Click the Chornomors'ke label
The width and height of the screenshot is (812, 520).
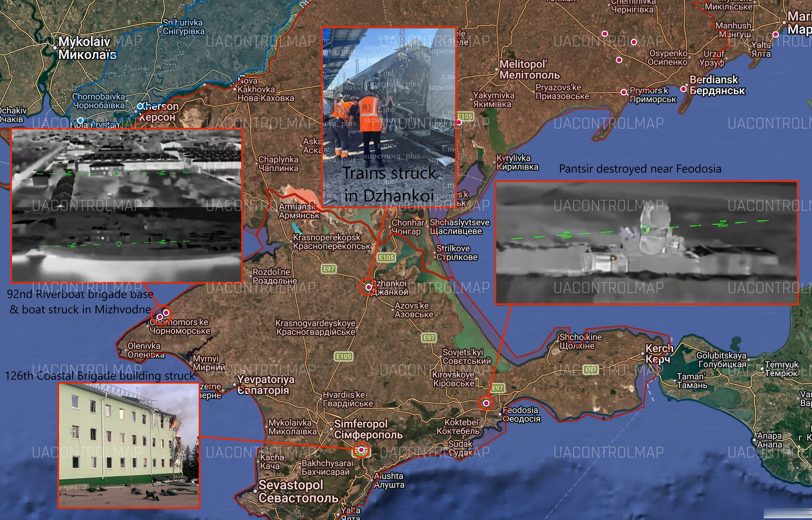(180, 327)
